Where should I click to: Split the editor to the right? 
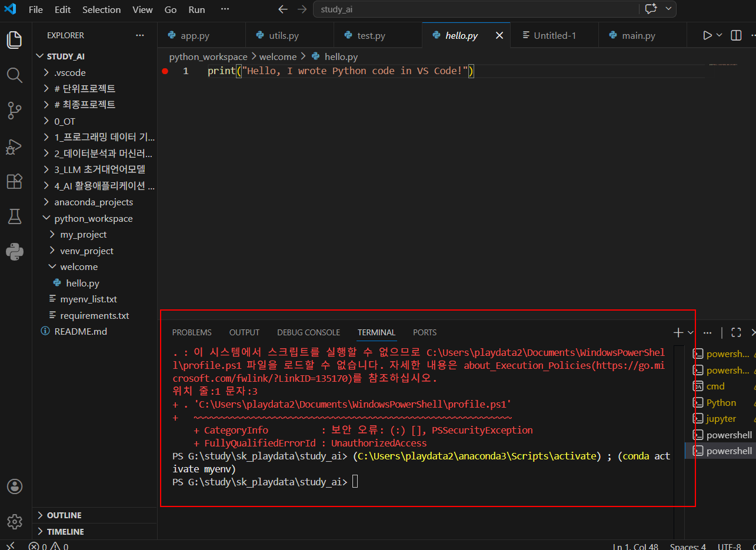pos(736,35)
